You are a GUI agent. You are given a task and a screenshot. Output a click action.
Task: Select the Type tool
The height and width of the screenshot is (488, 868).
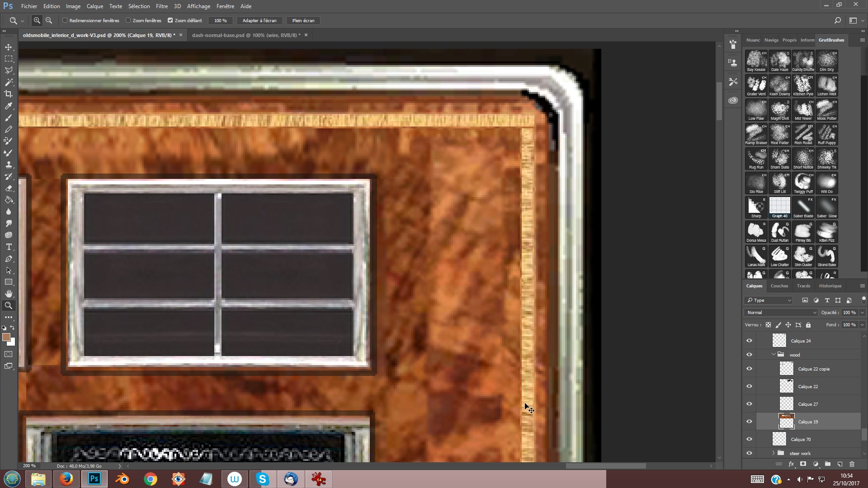click(x=9, y=247)
